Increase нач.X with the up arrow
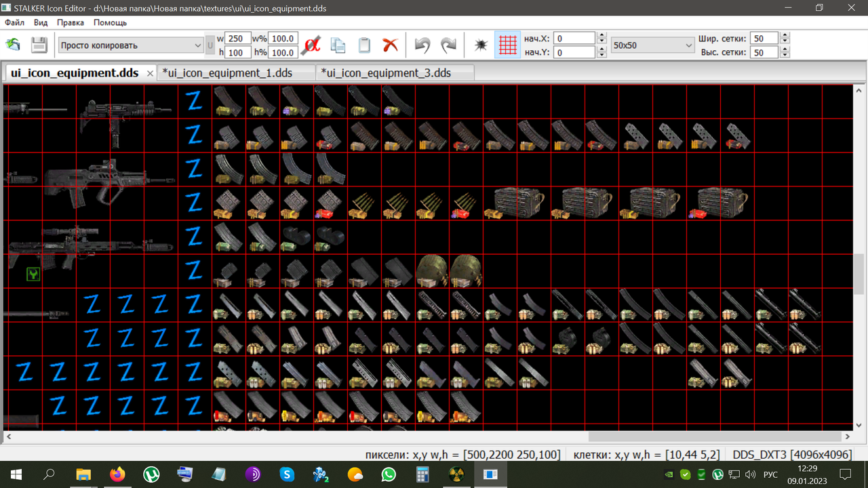 point(601,36)
